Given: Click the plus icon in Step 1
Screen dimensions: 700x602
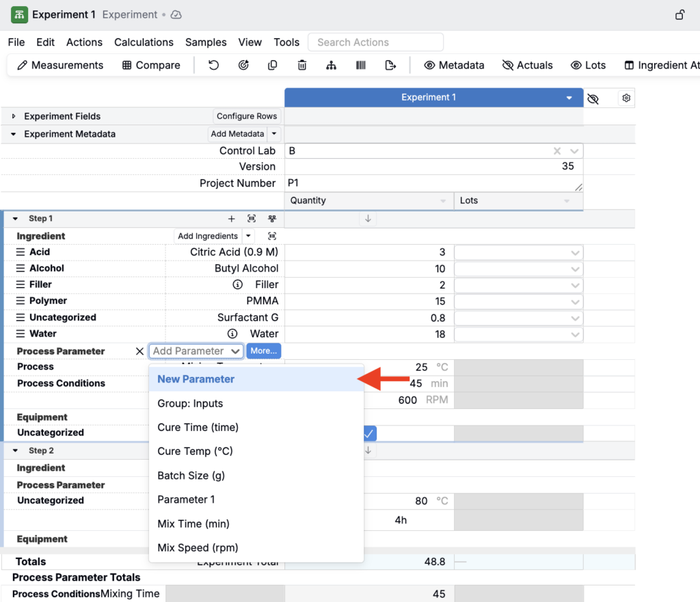Looking at the screenshot, I should coord(231,218).
